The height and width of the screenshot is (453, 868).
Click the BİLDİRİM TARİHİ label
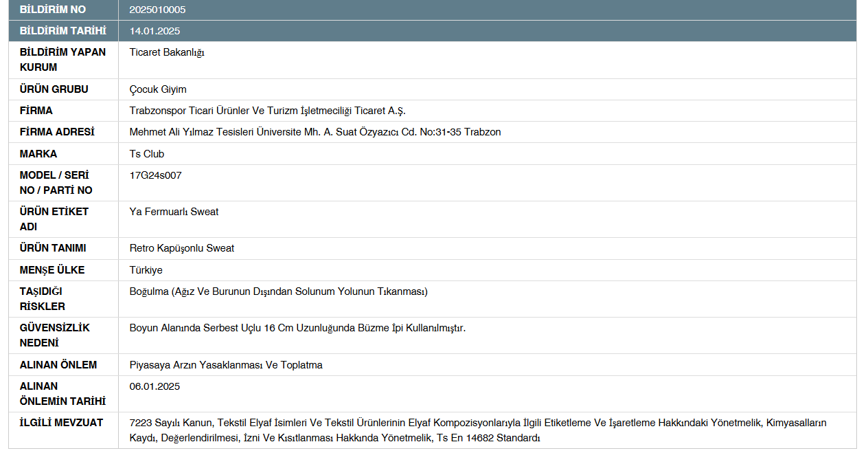pos(62,31)
